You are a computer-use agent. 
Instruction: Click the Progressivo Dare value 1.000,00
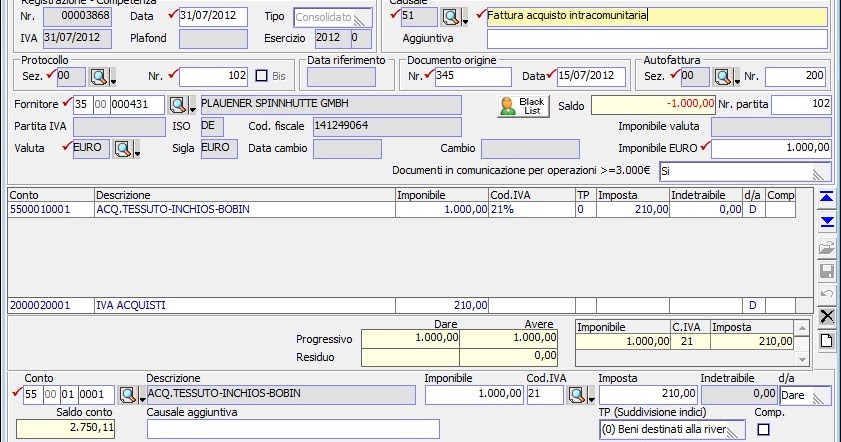click(x=410, y=338)
